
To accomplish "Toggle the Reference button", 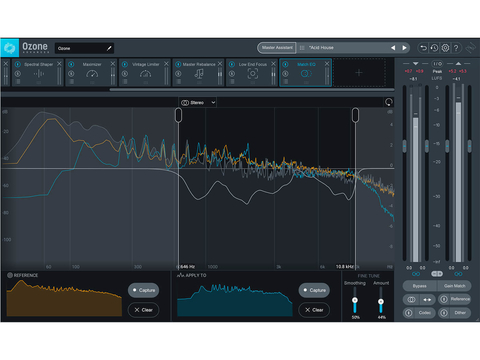I will coord(454,299).
